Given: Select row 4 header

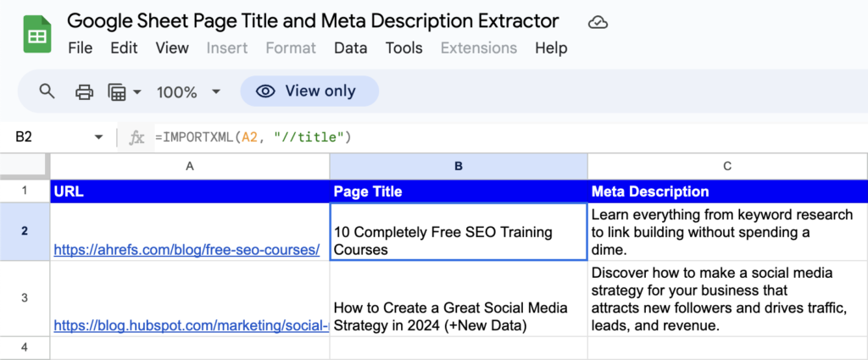Looking at the screenshot, I should coord(25,347).
